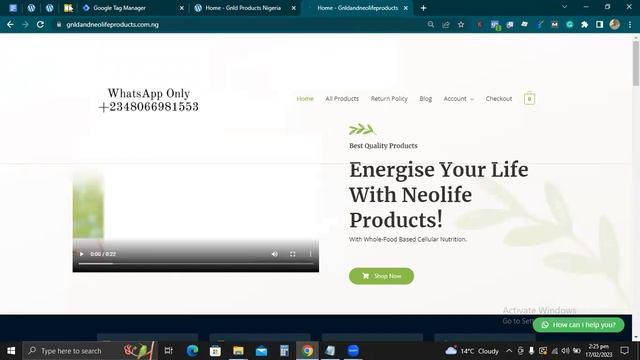This screenshot has width=640, height=360.
Task: Switch to Chrome on the taskbar
Action: 307,351
